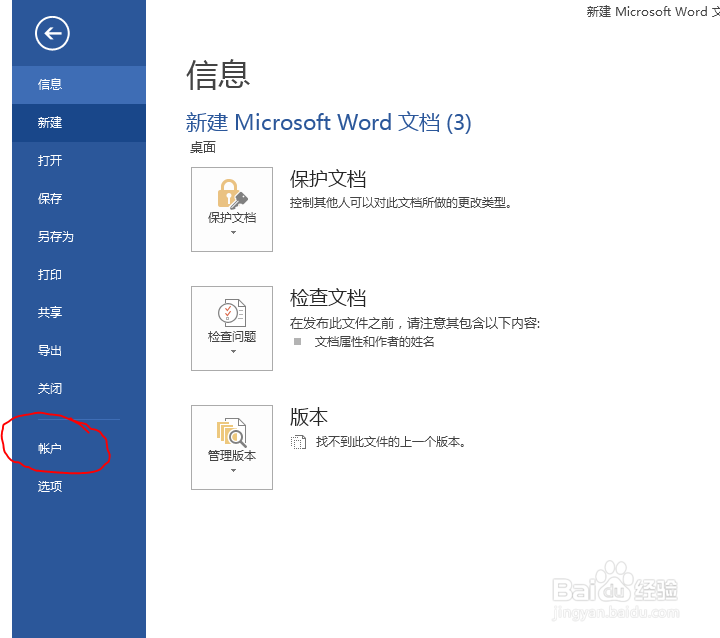Expand the 检查问题 dropdown arrow
The width and height of the screenshot is (720, 638).
pyautogui.click(x=233, y=351)
